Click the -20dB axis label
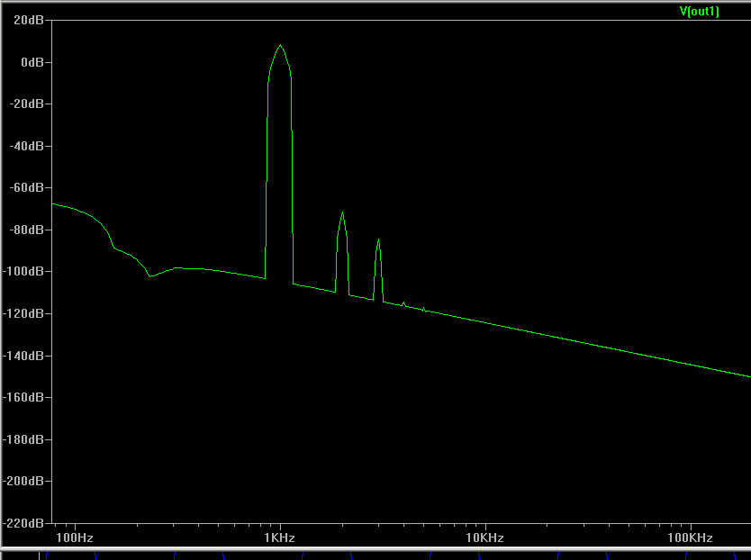The image size is (751, 560). click(27, 104)
